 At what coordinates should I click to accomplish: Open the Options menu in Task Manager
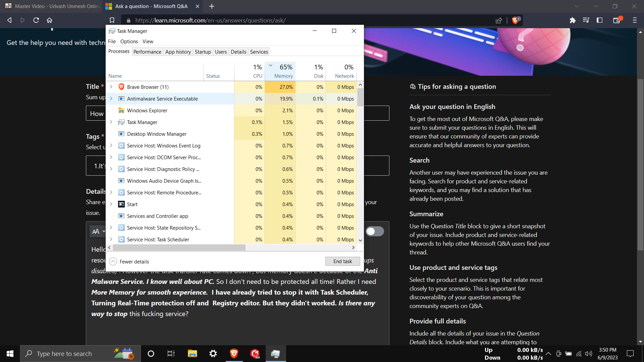(129, 42)
